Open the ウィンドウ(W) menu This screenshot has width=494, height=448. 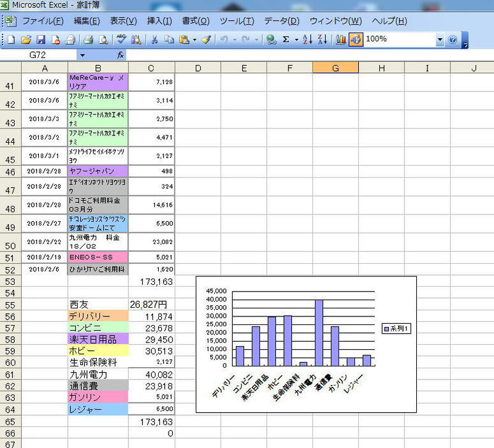[x=335, y=21]
